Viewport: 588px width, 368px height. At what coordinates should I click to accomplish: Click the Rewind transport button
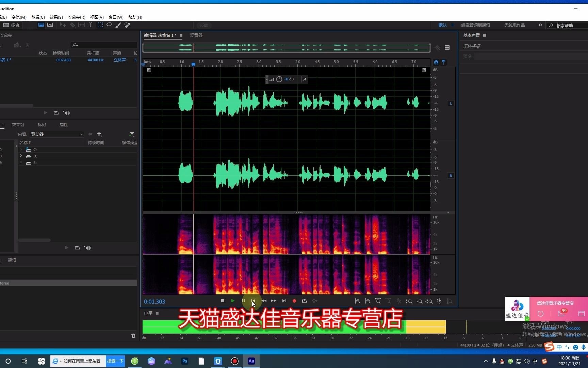264,301
